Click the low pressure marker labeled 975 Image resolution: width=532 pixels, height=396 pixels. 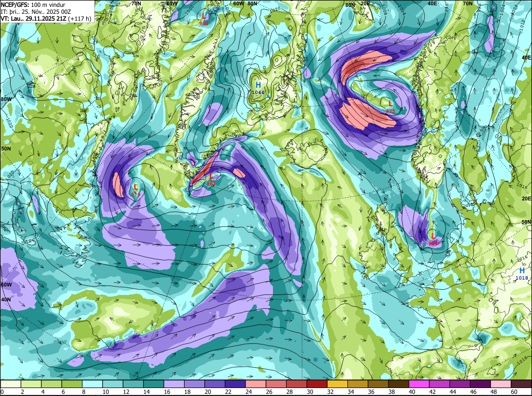pyautogui.click(x=390, y=106)
